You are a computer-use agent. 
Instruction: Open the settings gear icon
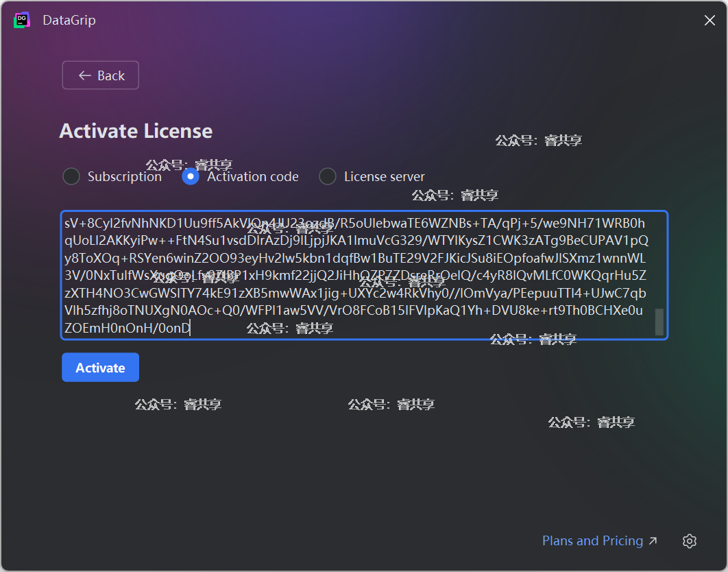[x=690, y=541]
